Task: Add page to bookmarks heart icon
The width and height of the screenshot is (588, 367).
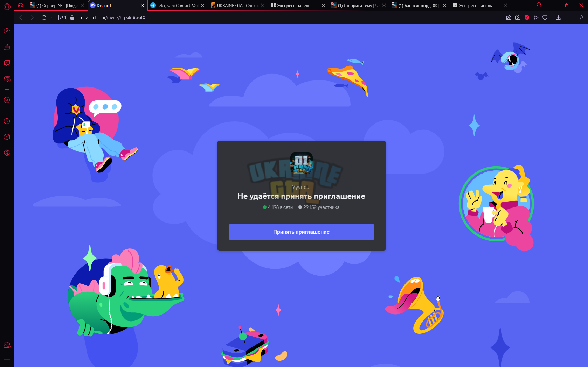Action: pyautogui.click(x=545, y=17)
